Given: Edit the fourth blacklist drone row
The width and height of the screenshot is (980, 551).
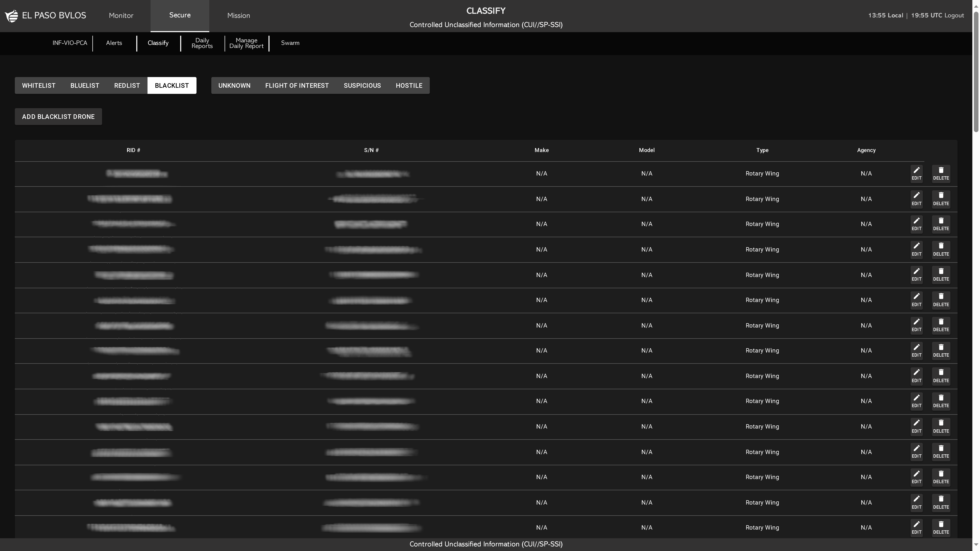Looking at the screenshot, I should coord(916,250).
